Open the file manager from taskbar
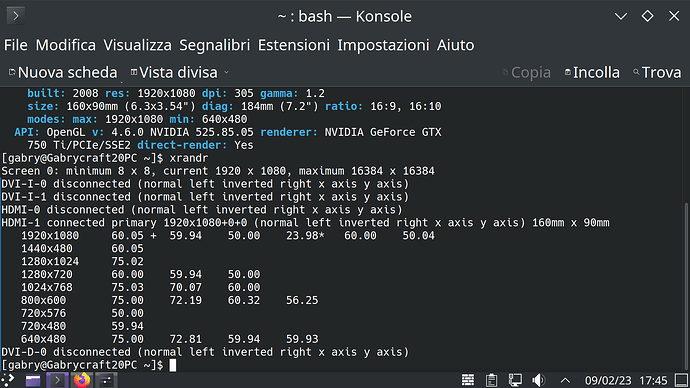690x388 pixels. point(33,380)
